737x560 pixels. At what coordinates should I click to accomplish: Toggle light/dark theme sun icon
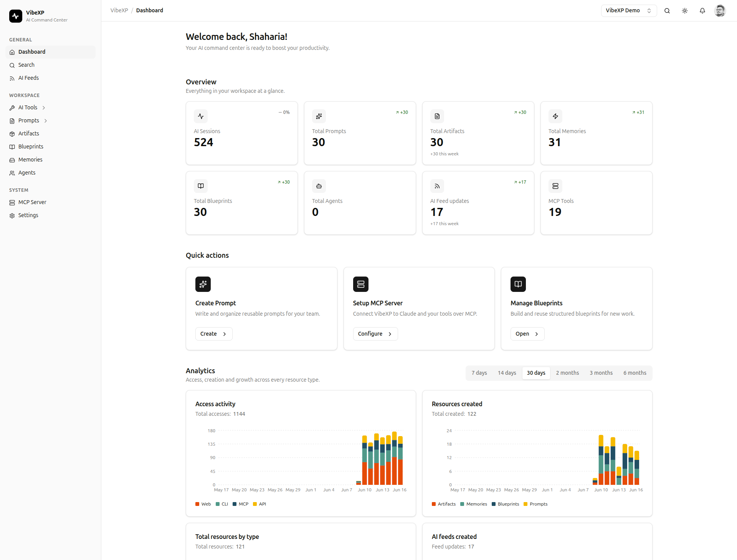click(685, 11)
